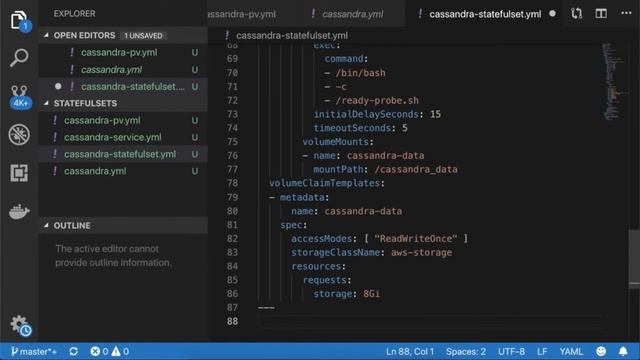The width and height of the screenshot is (640, 360).
Task: Open cassandra-service.yml under STATEFULSETS
Action: click(x=123, y=137)
